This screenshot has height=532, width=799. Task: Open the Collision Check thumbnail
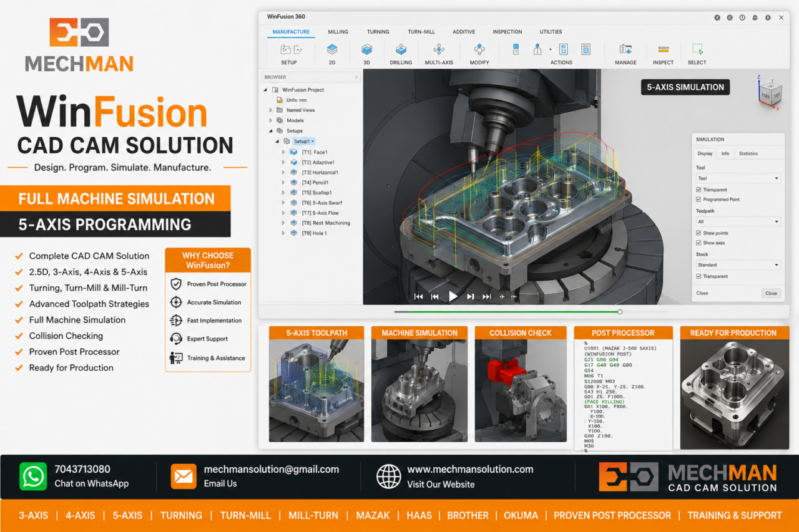[521, 384]
